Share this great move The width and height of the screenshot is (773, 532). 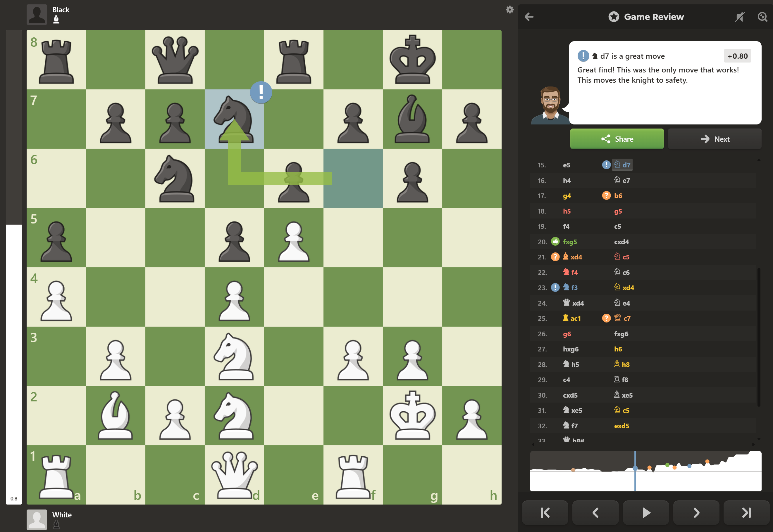(617, 139)
